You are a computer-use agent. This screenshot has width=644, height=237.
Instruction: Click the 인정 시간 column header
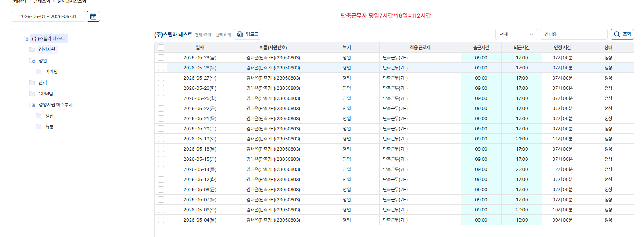(562, 47)
